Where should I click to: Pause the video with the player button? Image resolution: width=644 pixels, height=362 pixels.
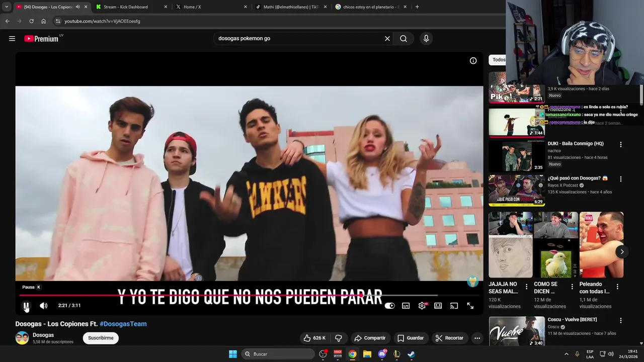point(26,305)
